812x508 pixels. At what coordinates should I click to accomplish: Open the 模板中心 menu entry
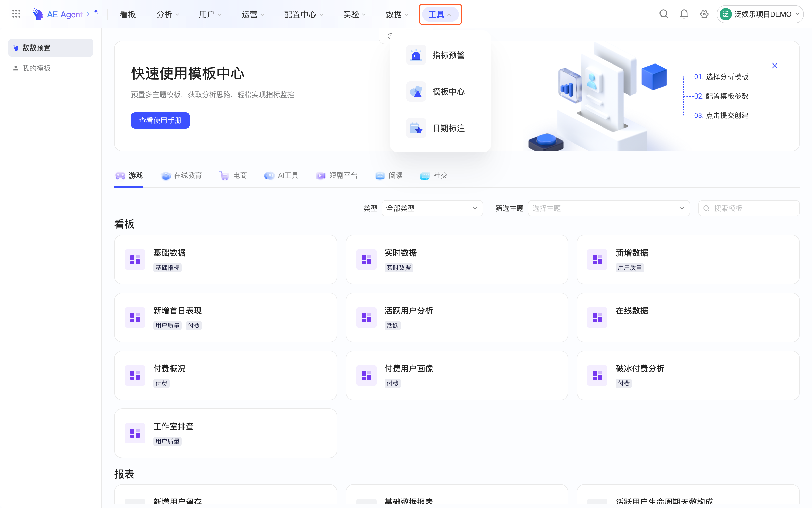[440, 91]
